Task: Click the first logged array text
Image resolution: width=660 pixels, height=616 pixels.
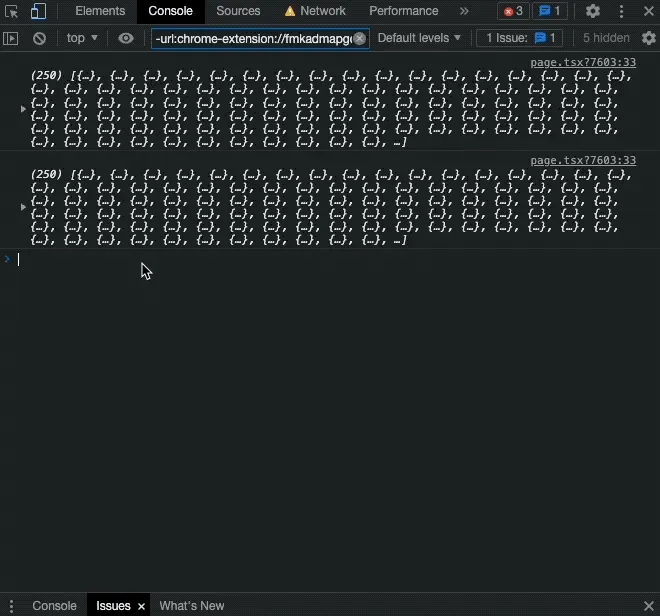Action: [x=331, y=109]
